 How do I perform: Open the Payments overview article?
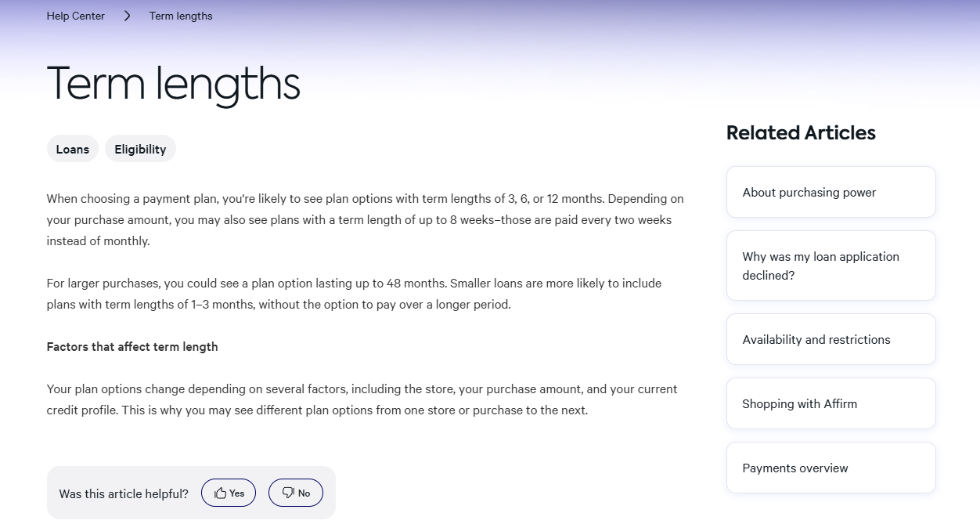pyautogui.click(x=830, y=468)
